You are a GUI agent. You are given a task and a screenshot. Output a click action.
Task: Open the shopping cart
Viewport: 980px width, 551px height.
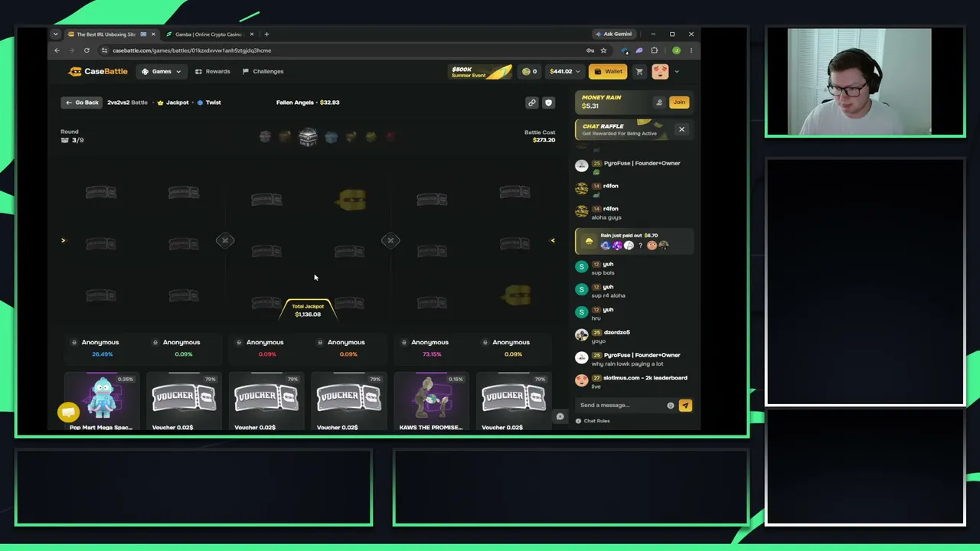[639, 71]
